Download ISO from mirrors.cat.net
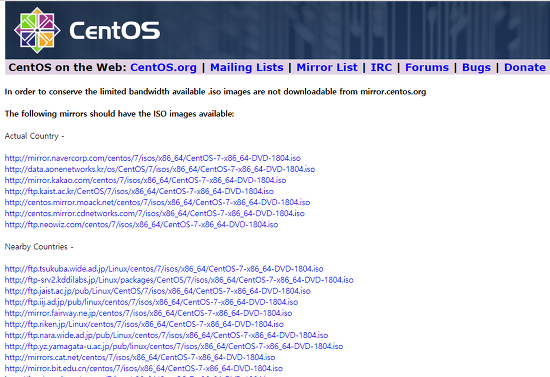This screenshot has height=377, width=550. pyautogui.click(x=140, y=357)
